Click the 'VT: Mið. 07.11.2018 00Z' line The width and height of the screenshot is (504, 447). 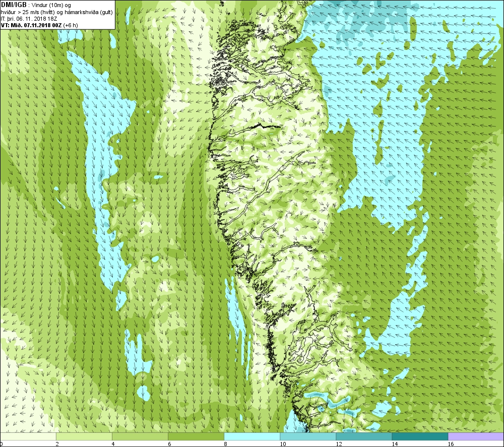coord(39,25)
